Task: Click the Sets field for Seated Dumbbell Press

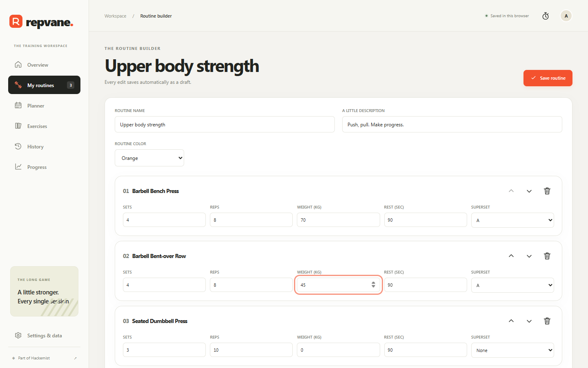Action: 164,350
